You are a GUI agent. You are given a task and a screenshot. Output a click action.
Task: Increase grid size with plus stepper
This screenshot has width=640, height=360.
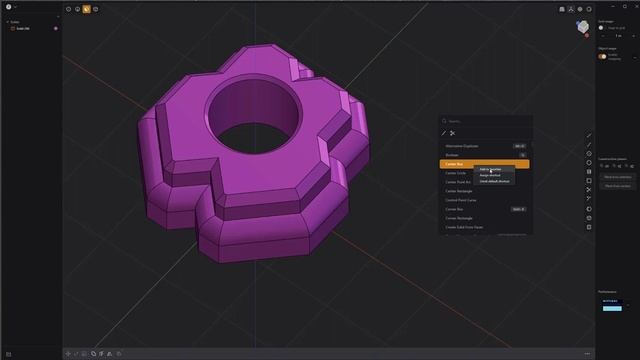tap(633, 36)
